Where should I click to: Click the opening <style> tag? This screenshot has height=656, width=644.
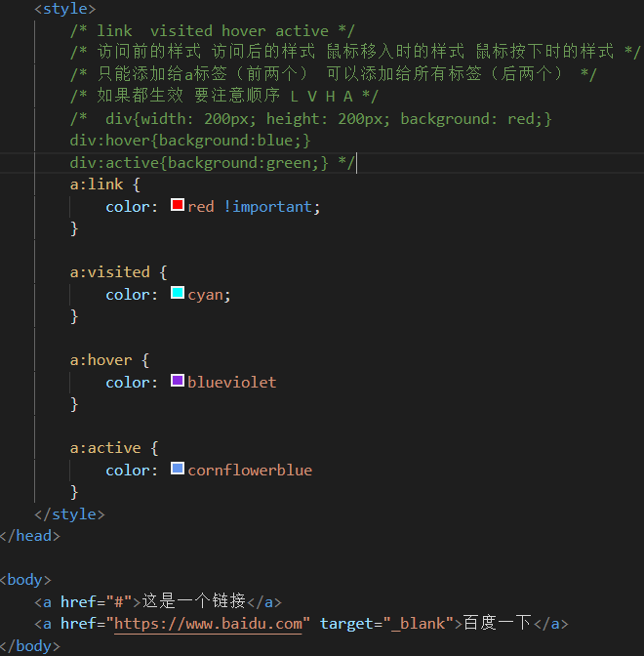(65, 9)
